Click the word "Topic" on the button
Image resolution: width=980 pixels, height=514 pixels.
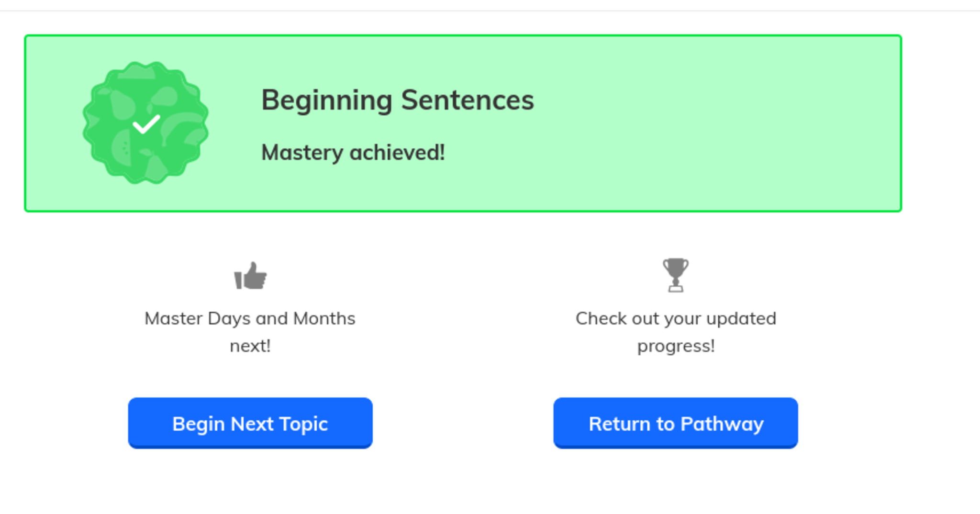[x=303, y=424]
